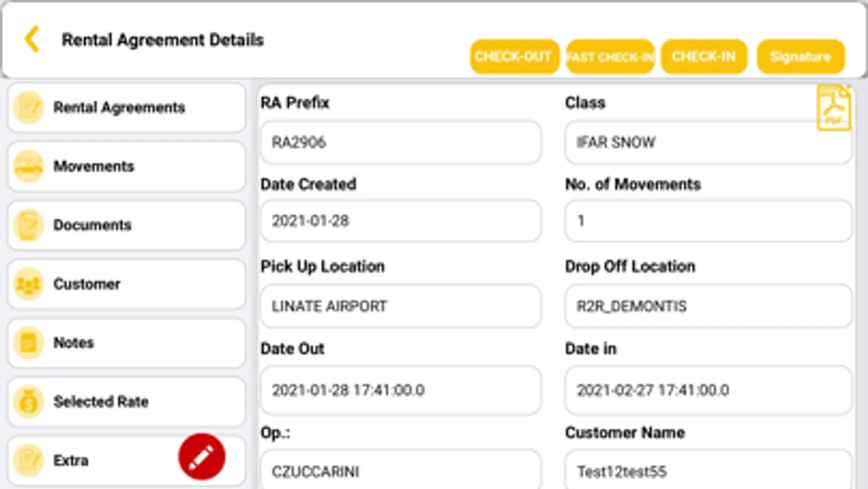Click the Rental Agreements document icon
The height and width of the screenshot is (489, 868).
[28, 108]
